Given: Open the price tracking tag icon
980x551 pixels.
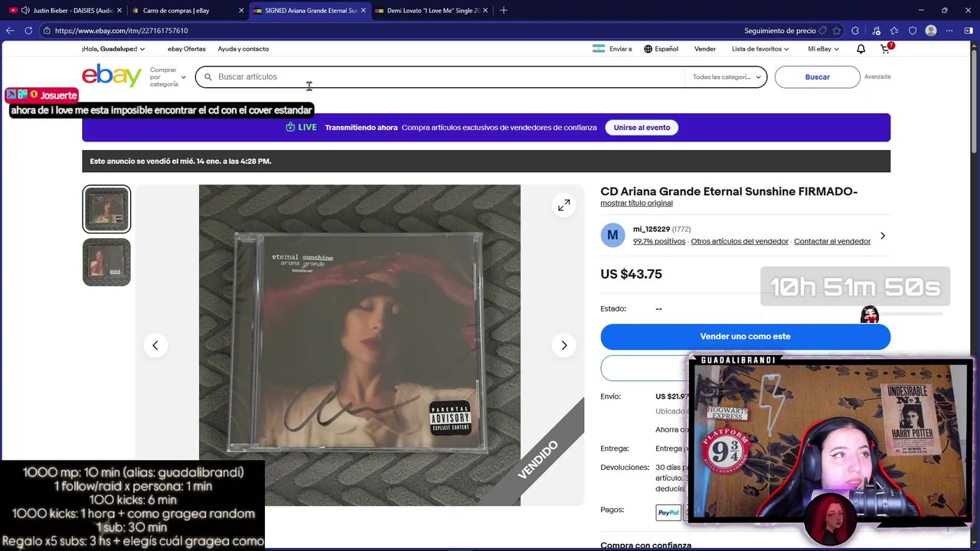Looking at the screenshot, I should (x=822, y=31).
